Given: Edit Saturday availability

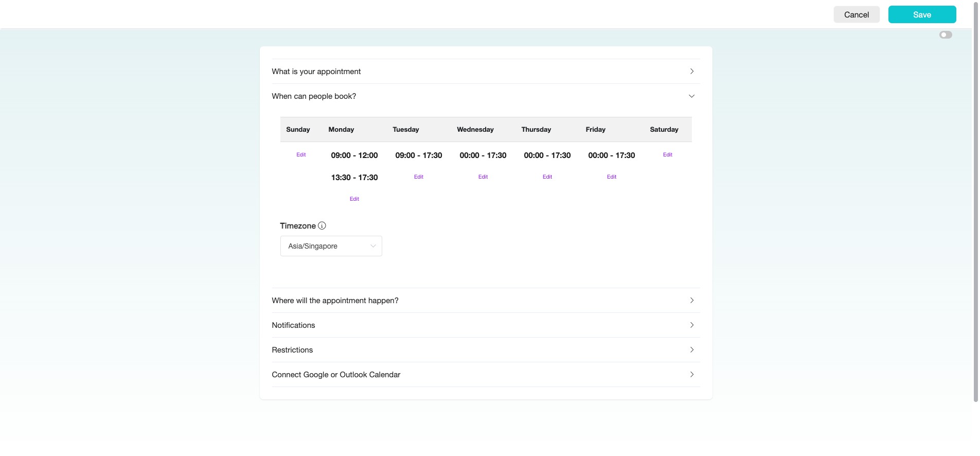Looking at the screenshot, I should pos(668,154).
